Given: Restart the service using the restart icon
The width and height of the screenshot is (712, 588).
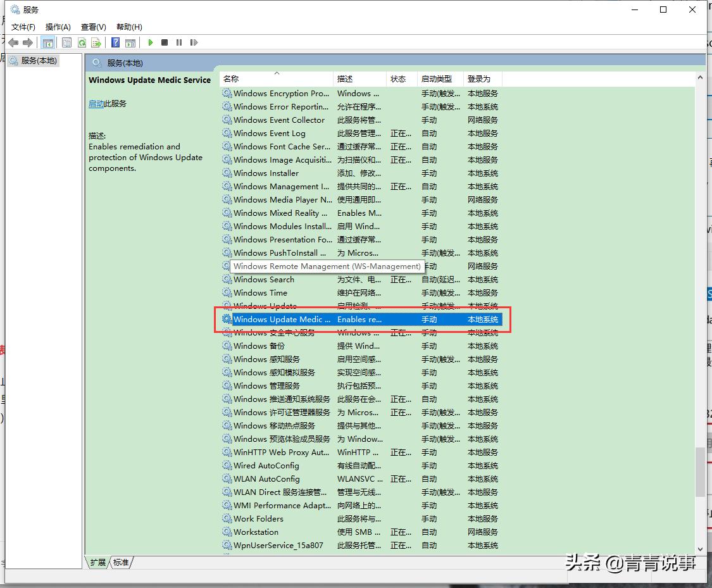Looking at the screenshot, I should pos(194,42).
